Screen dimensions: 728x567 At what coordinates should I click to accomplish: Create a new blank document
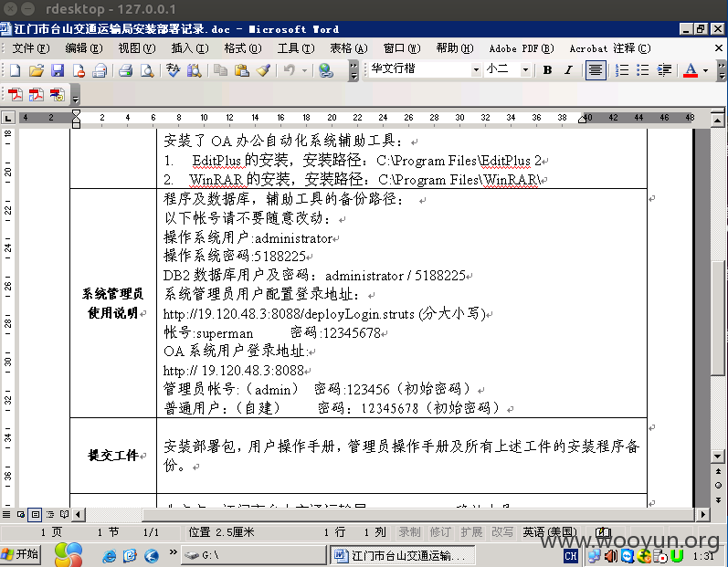(15, 70)
